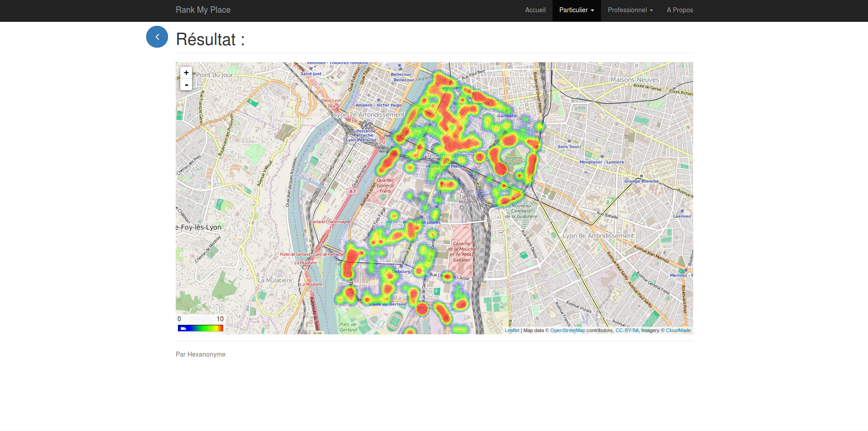This screenshot has width=868, height=431.
Task: Click the blue back arrow button
Action: [157, 37]
